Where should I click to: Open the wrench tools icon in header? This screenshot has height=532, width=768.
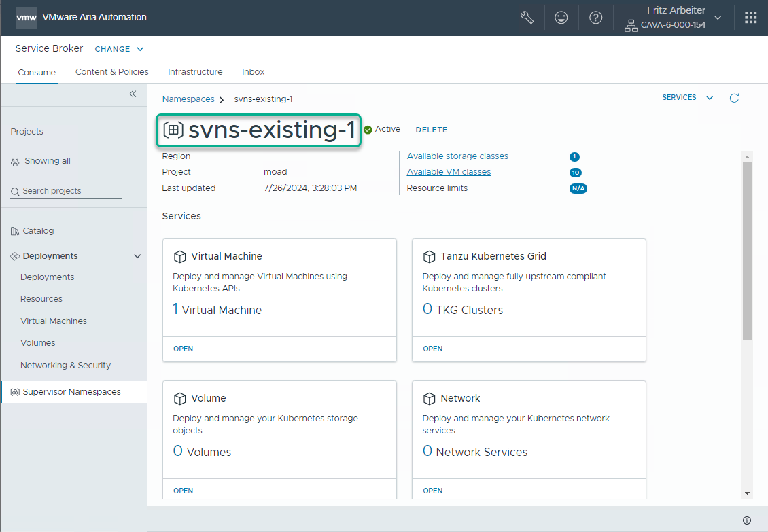(527, 18)
